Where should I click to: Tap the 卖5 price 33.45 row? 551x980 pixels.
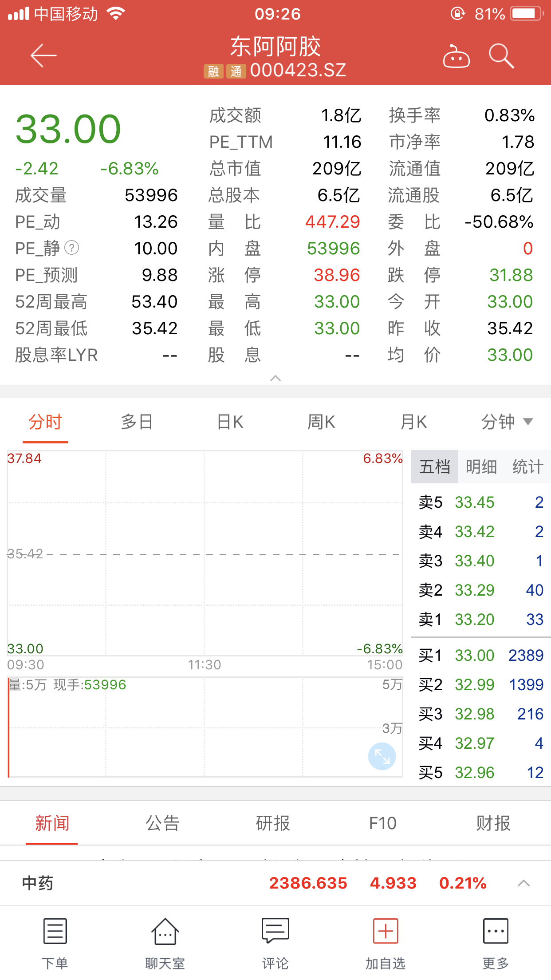tap(481, 502)
